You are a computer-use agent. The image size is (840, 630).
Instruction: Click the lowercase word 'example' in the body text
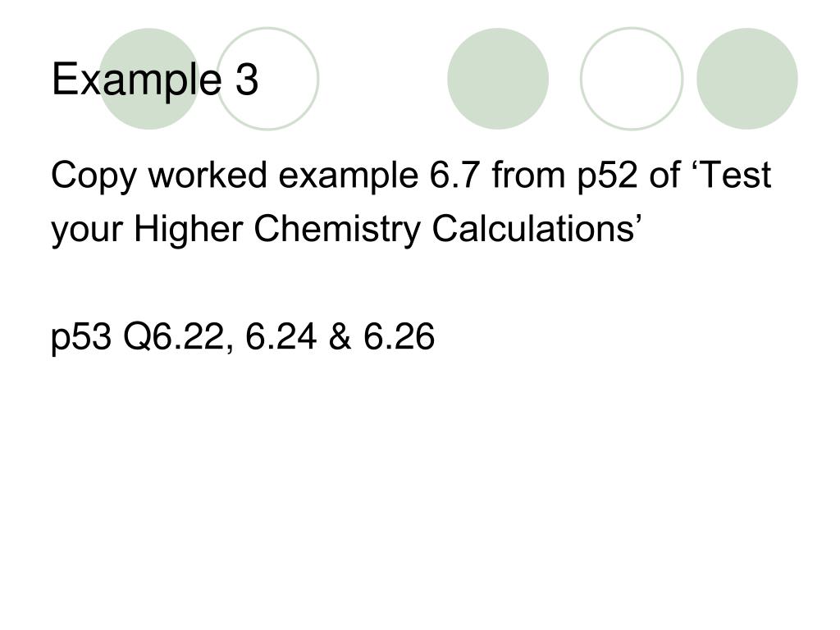coord(348,177)
